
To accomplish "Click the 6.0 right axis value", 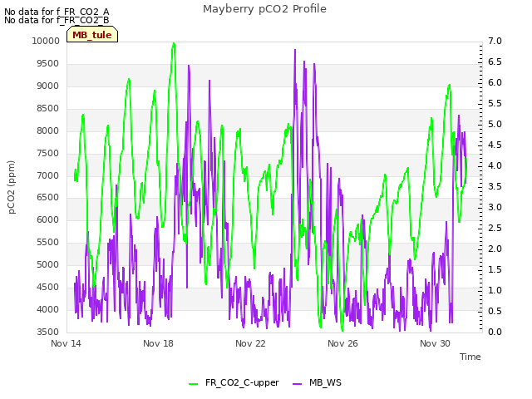I will (x=495, y=82).
